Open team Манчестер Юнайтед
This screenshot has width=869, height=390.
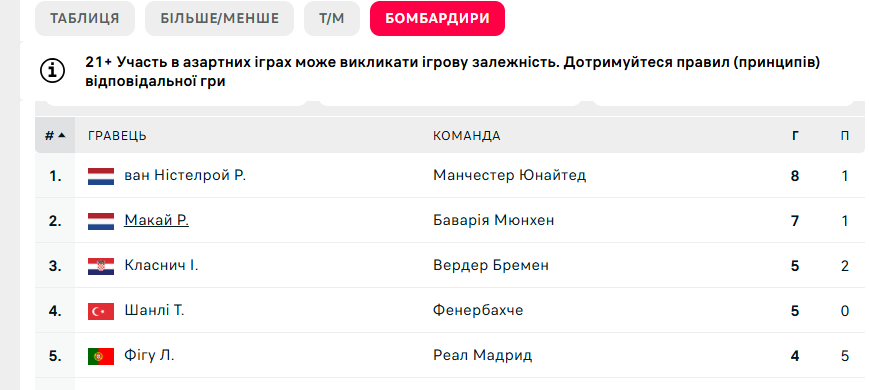point(509,176)
